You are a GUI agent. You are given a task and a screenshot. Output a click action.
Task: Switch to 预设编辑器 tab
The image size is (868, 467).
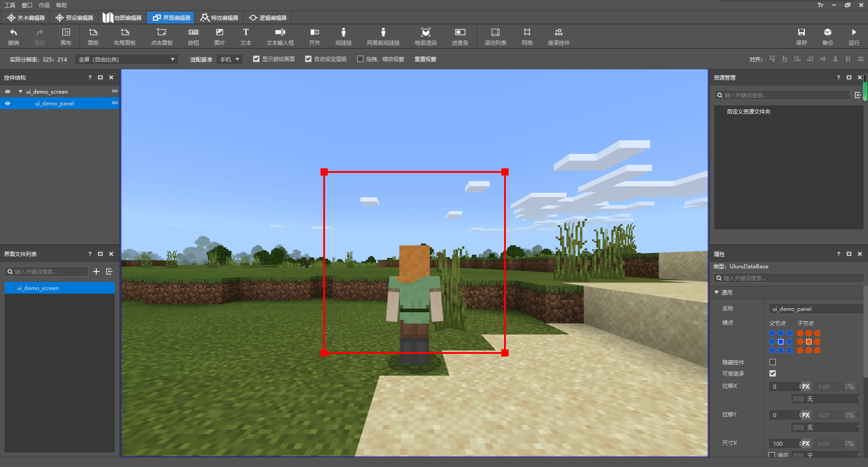coord(74,18)
